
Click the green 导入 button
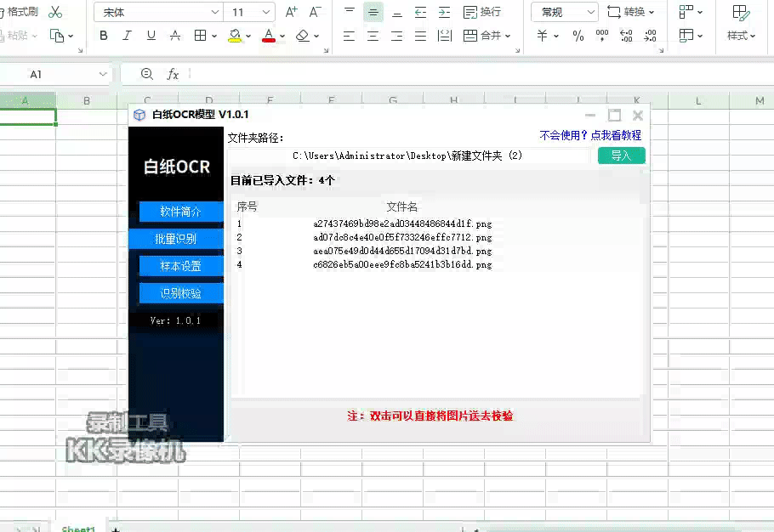pyautogui.click(x=621, y=156)
